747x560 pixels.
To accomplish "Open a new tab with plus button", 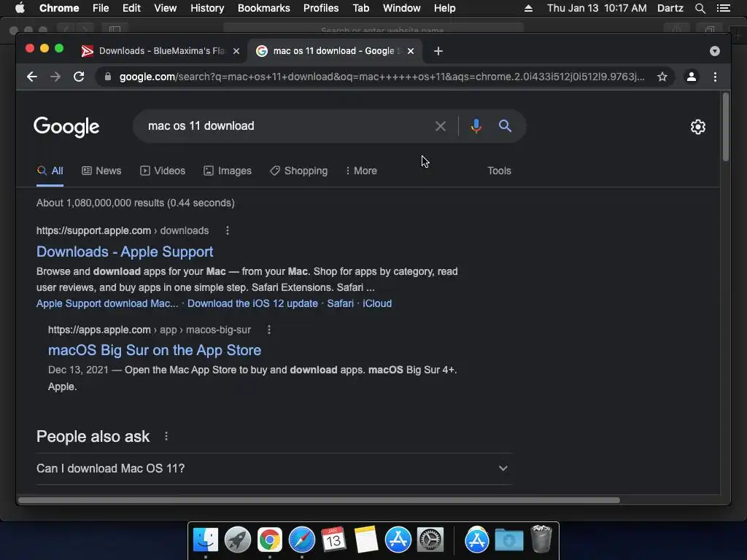I will [x=438, y=51].
